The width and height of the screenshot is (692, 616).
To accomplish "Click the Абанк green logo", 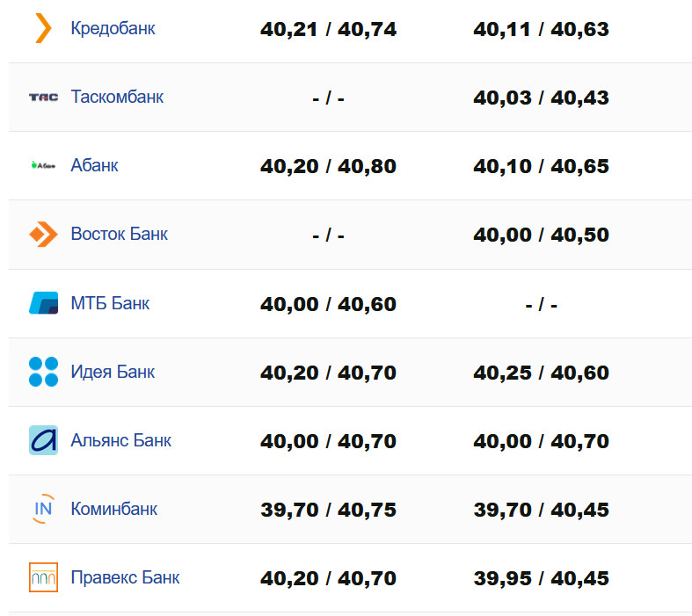I will (43, 165).
